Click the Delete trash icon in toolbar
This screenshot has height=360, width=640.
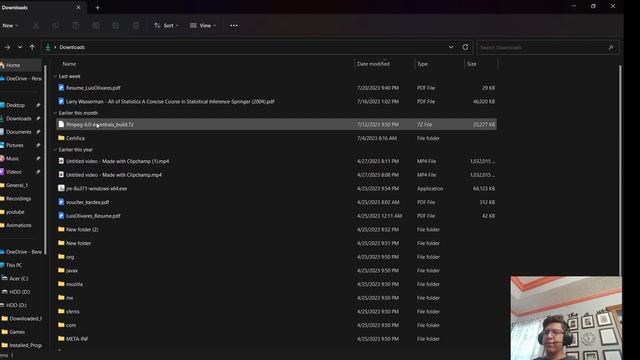(x=136, y=26)
